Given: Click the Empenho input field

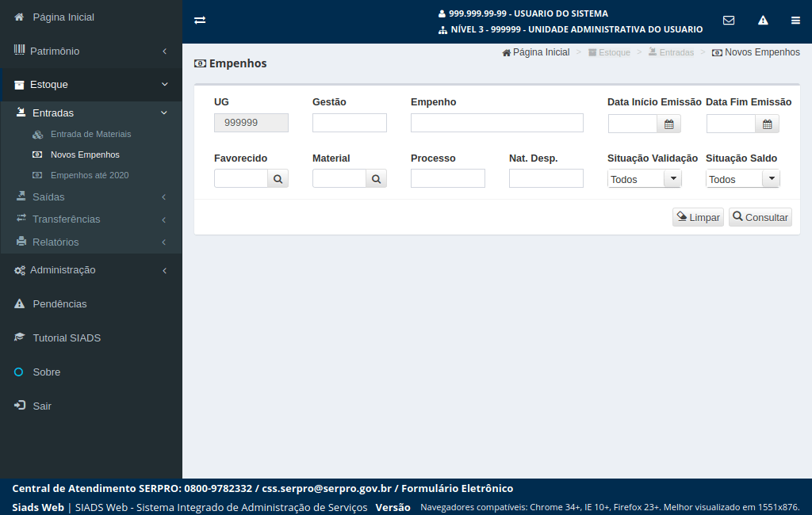Looking at the screenshot, I should (497, 123).
